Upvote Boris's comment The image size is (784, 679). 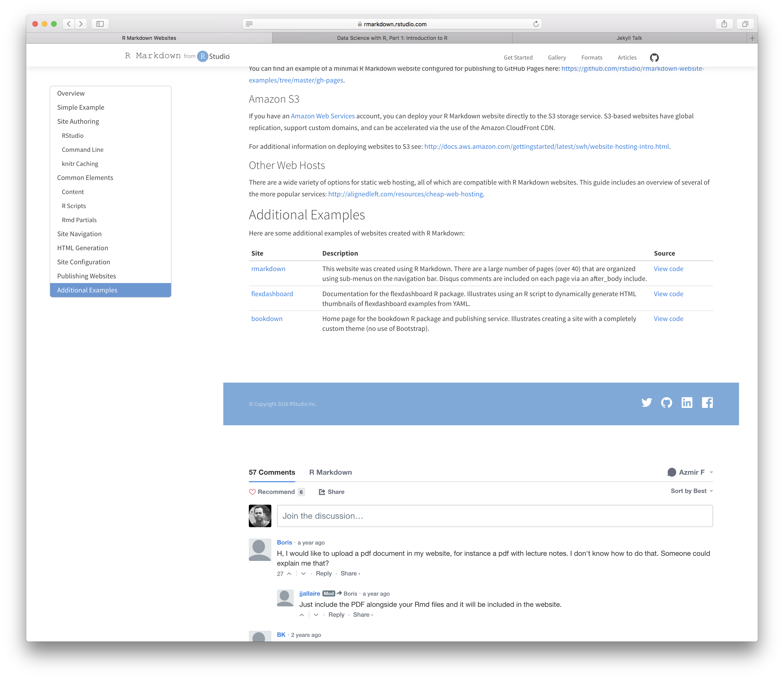coord(289,574)
